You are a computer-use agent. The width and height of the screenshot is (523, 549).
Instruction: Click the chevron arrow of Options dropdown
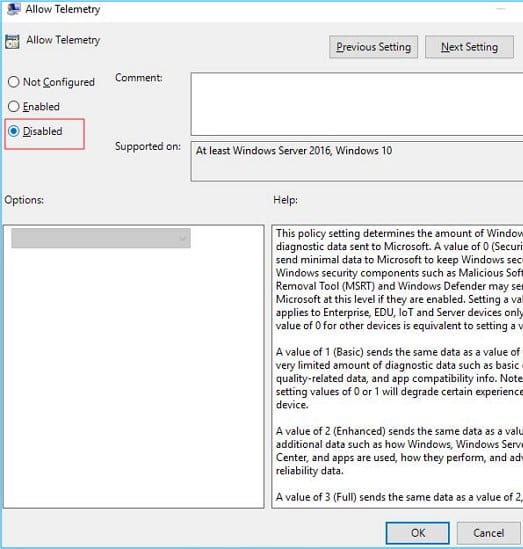[x=182, y=238]
